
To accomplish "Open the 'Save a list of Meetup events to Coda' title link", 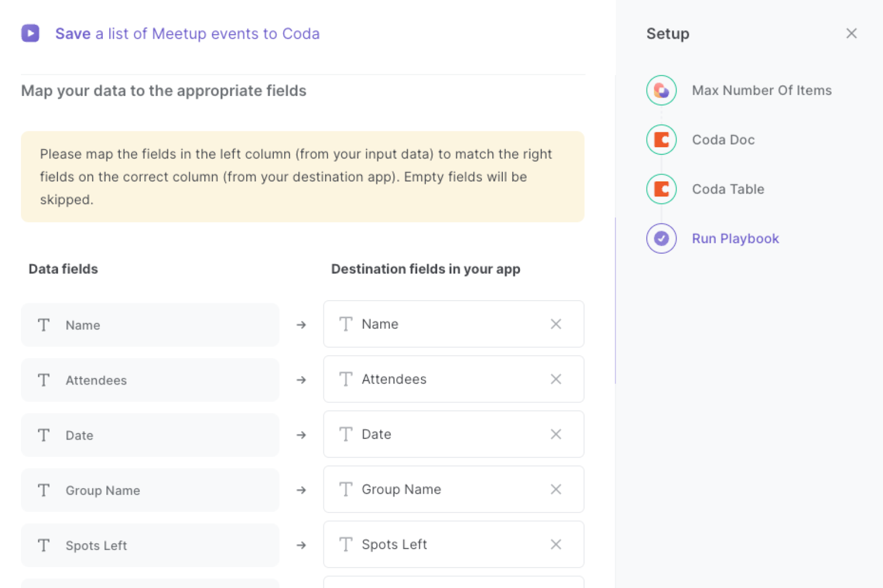I will [187, 34].
